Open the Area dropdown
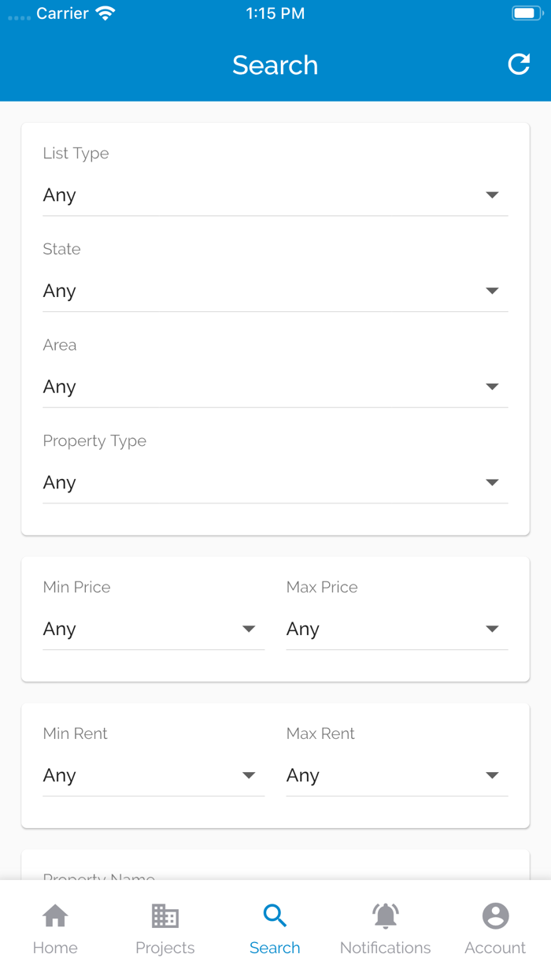 [x=275, y=387]
